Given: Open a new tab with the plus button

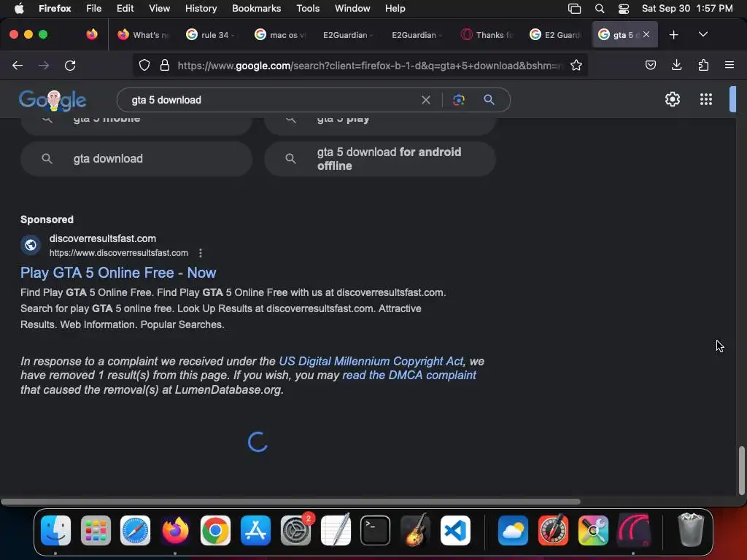Looking at the screenshot, I should tap(673, 35).
